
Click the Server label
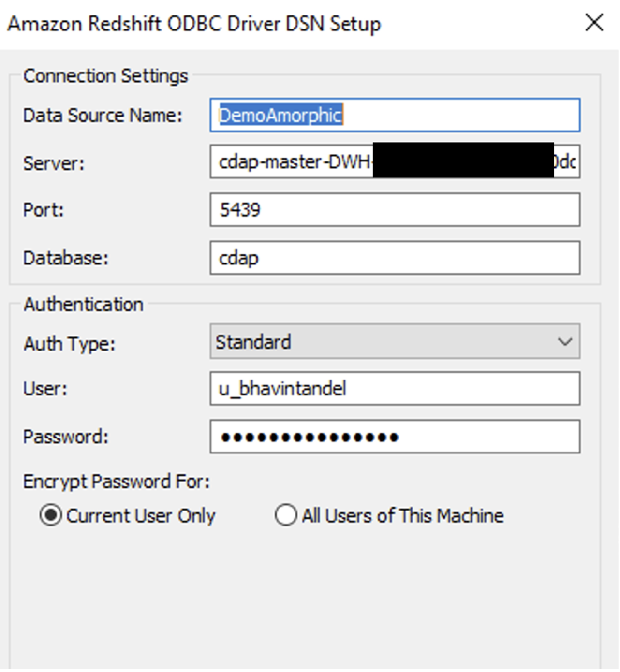pos(54,163)
